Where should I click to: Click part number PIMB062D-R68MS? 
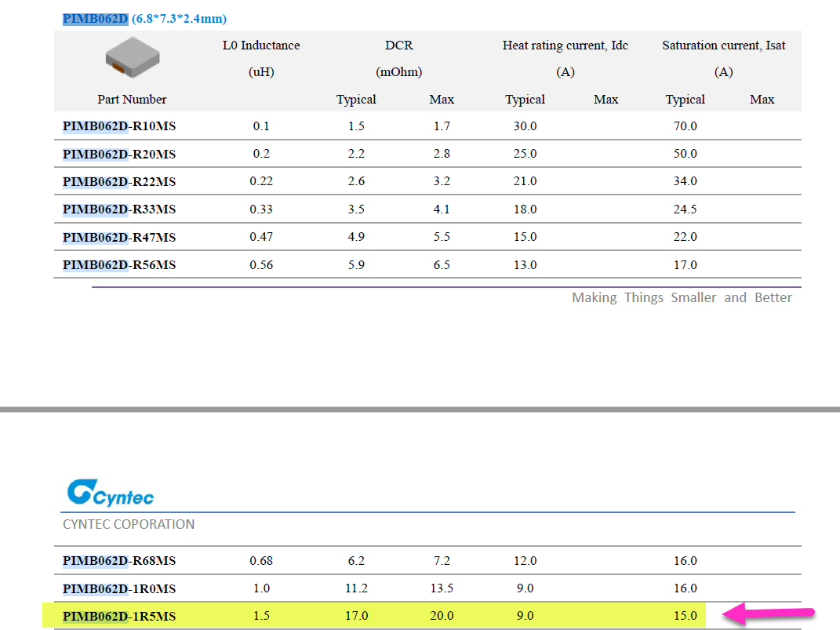(x=119, y=561)
